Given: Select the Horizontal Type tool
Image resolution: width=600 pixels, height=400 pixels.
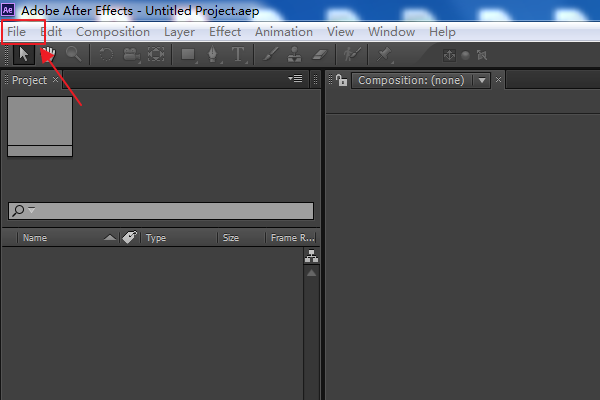Looking at the screenshot, I should point(238,54).
